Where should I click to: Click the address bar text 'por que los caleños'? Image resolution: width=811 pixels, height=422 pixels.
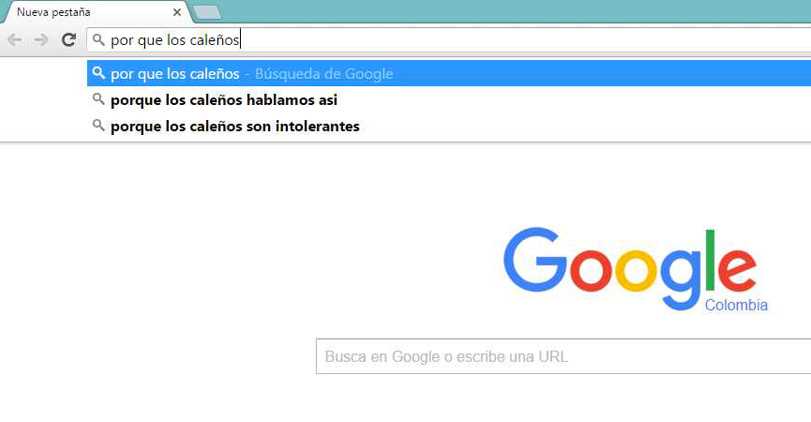click(x=175, y=40)
